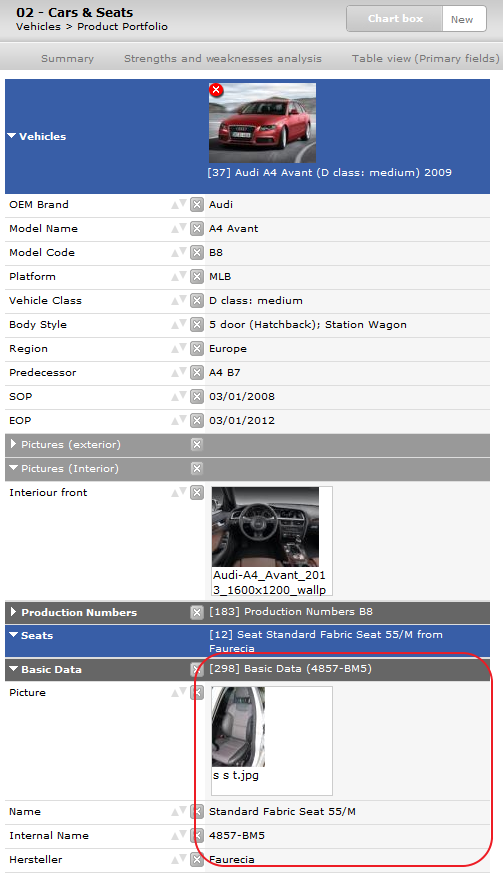Switch to Table view (Primary fields)
Screen dimensions: 503x873
(x=426, y=58)
